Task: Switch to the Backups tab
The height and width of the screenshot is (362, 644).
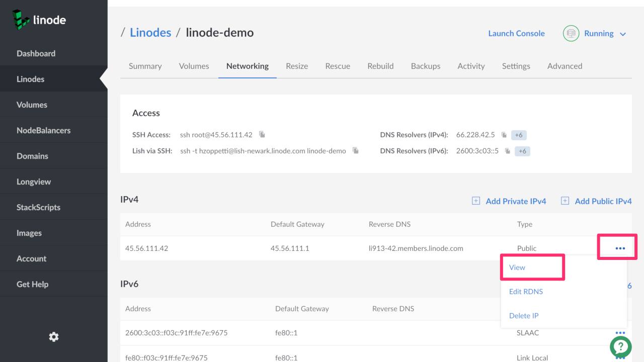Action: pyautogui.click(x=425, y=66)
